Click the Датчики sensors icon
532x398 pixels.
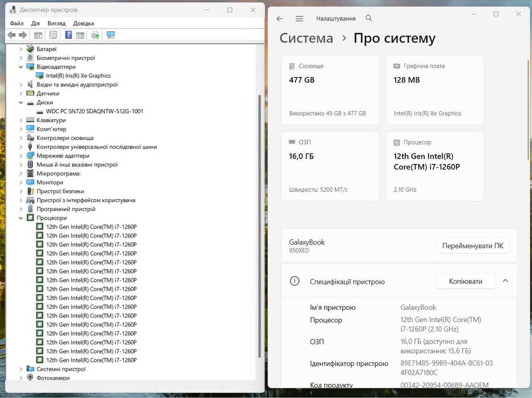point(30,93)
